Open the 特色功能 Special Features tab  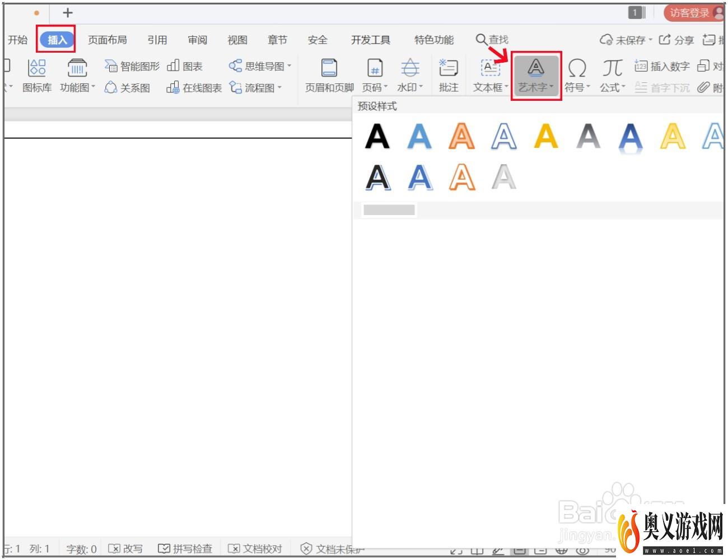click(x=434, y=40)
